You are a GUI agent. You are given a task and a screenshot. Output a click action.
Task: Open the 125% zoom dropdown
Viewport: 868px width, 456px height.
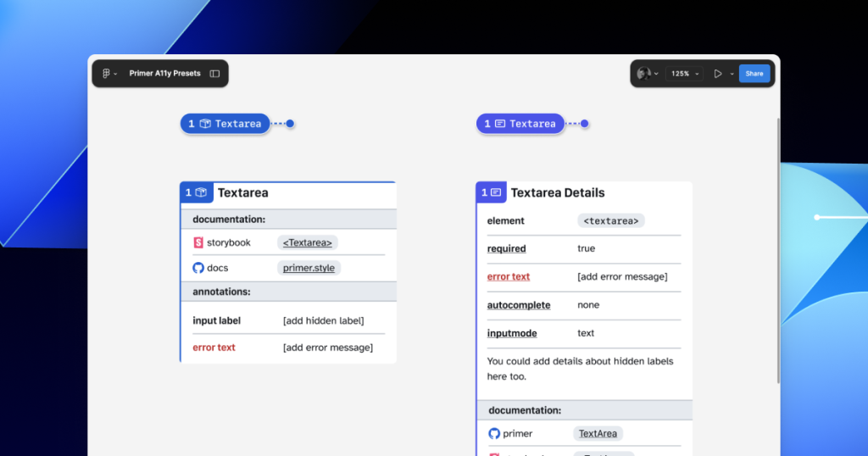(x=685, y=74)
